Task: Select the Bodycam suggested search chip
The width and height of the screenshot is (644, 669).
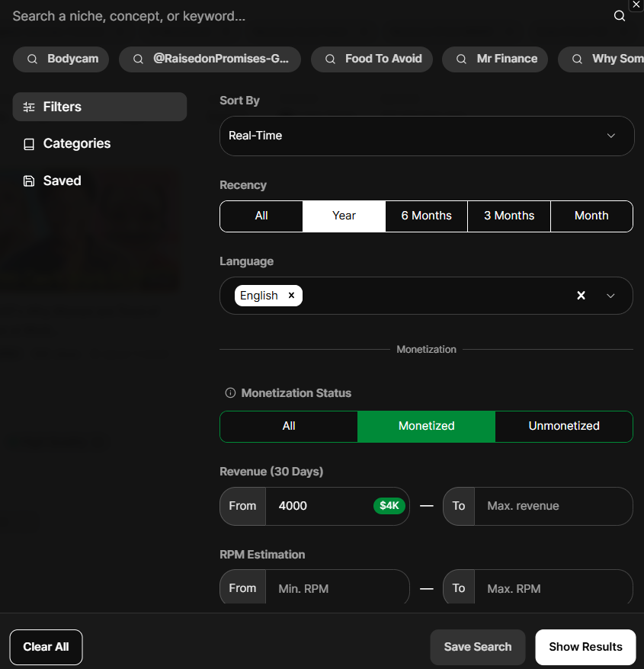Action: click(x=61, y=59)
